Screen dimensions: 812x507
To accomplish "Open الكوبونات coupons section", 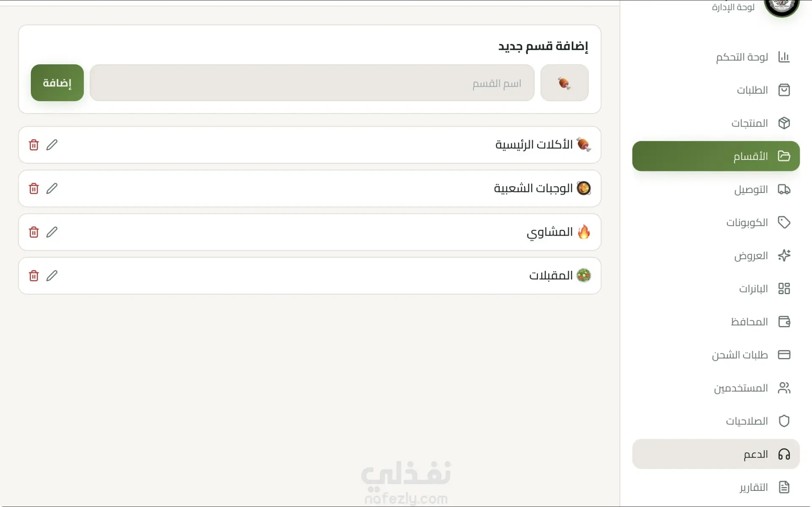I will point(757,223).
